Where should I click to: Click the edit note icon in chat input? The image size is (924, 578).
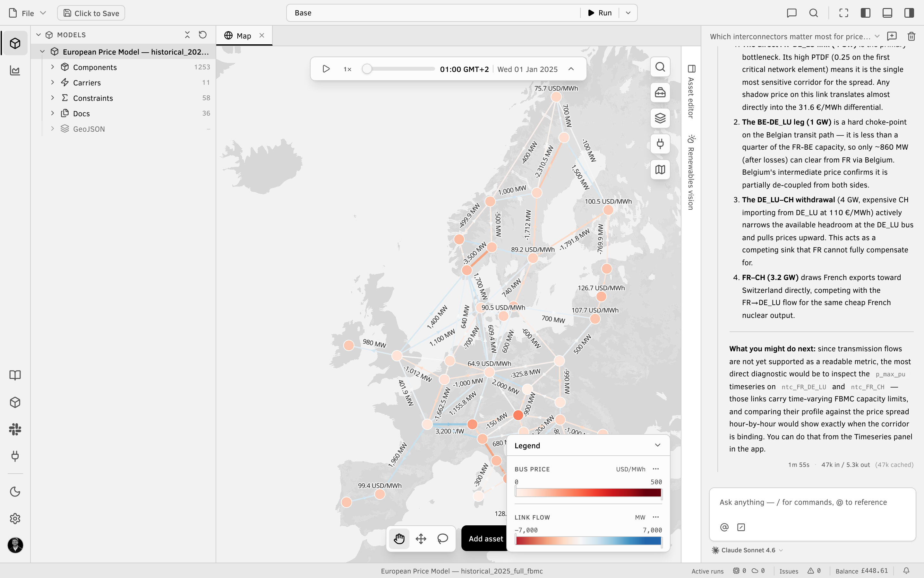point(741,527)
